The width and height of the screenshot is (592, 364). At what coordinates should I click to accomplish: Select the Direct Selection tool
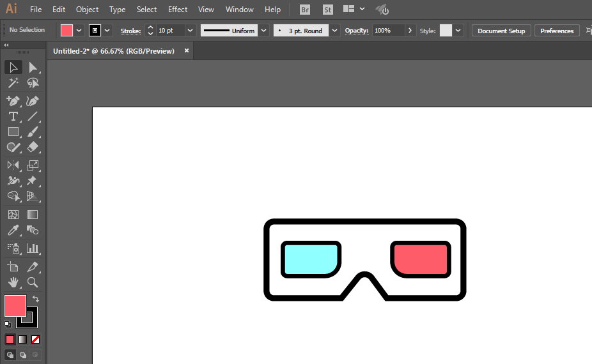click(33, 68)
